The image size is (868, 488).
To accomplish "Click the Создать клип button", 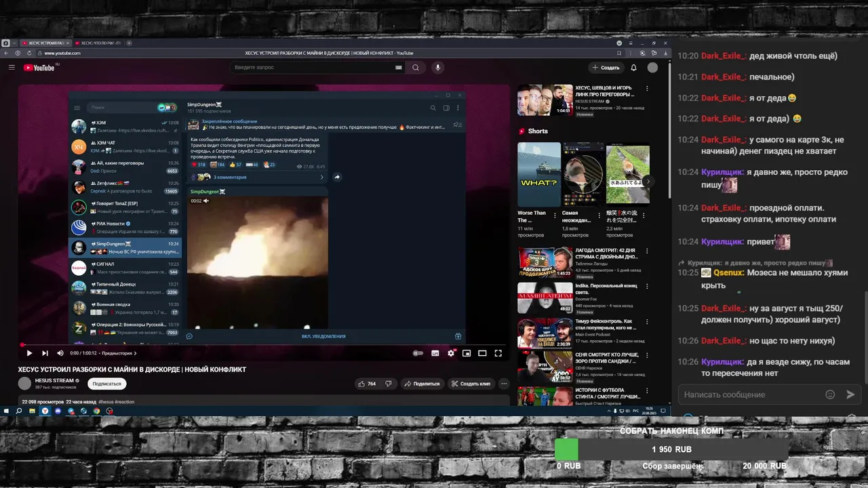I will (471, 384).
